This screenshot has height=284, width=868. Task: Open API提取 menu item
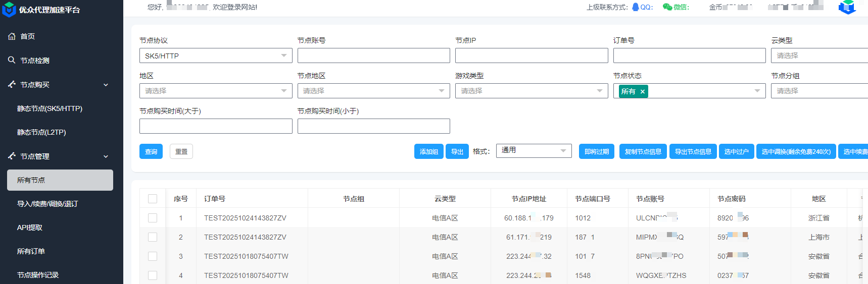[30, 228]
